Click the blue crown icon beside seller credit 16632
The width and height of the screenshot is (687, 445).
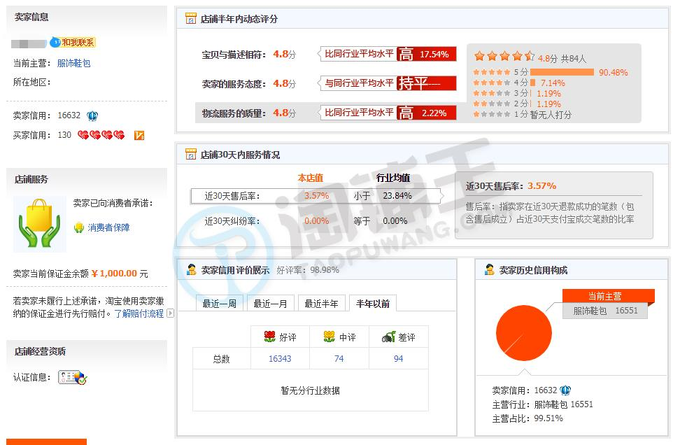pyautogui.click(x=92, y=116)
